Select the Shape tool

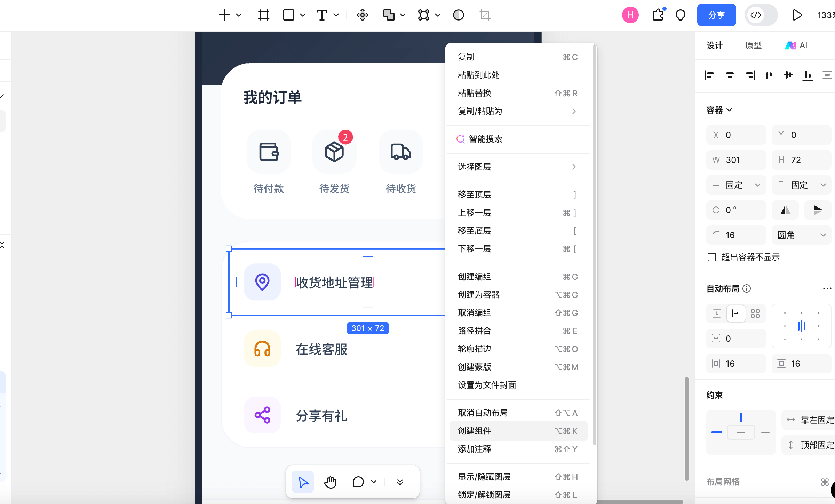[288, 15]
